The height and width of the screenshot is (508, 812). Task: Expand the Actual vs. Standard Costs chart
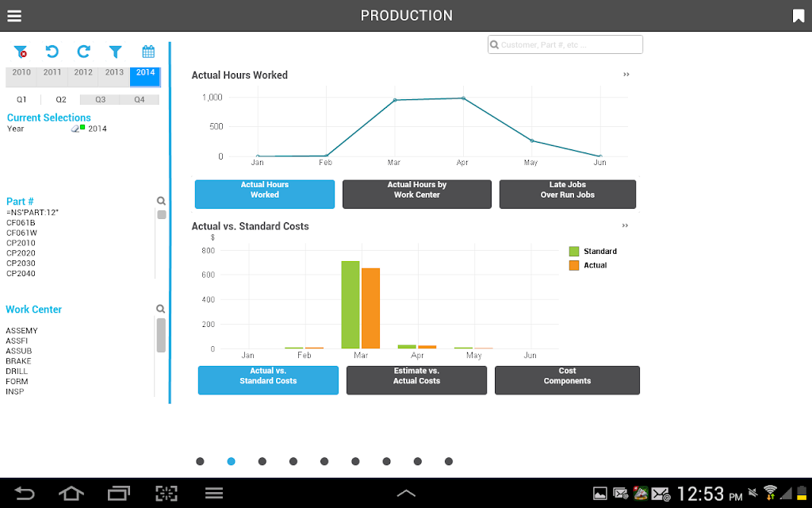point(625,225)
